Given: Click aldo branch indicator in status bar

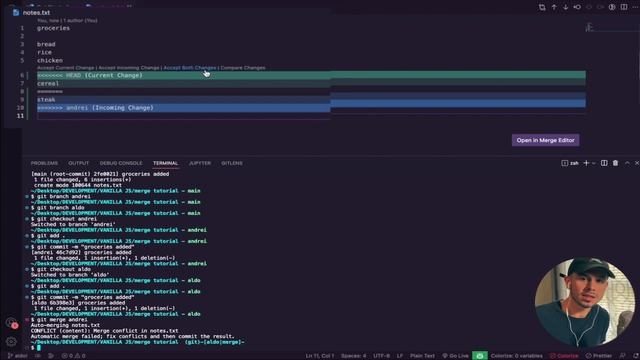Looking at the screenshot, I should point(18,356).
